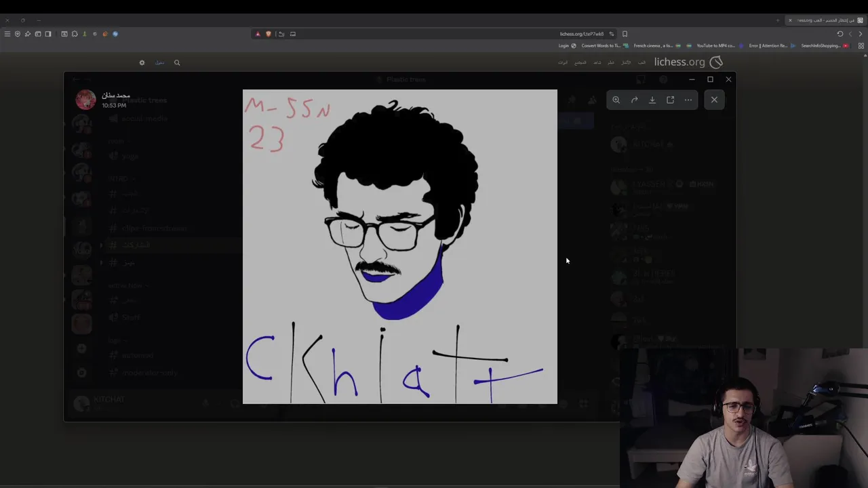This screenshot has width=868, height=488.
Task: Click the lichess.org address bar URL
Action: (x=581, y=34)
